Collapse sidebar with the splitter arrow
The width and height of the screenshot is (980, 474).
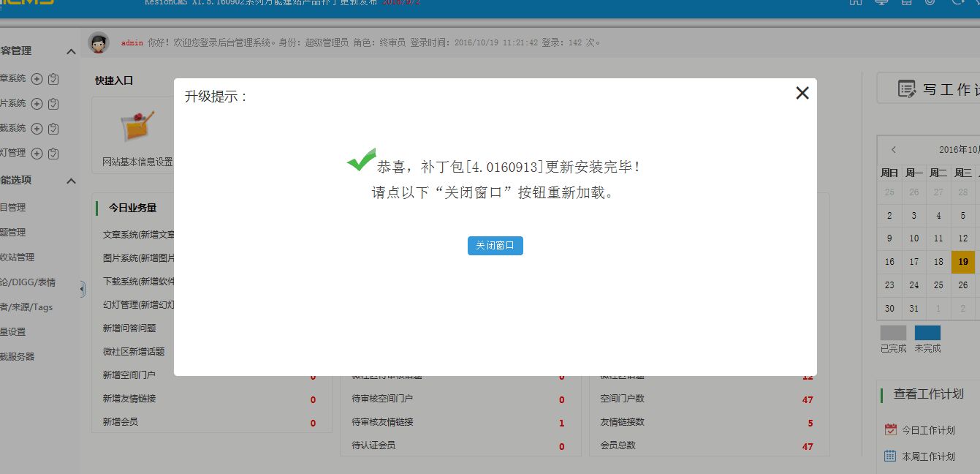[82, 289]
